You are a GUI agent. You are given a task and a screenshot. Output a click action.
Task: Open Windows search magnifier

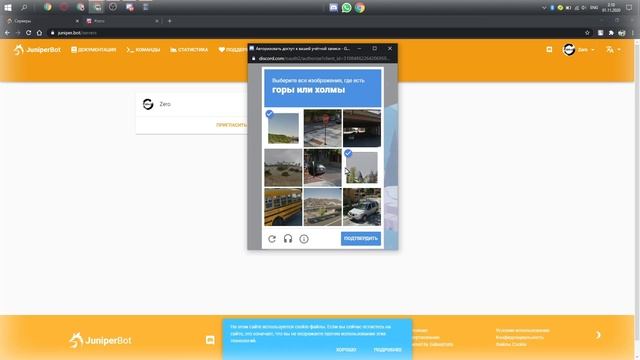coord(24,7)
